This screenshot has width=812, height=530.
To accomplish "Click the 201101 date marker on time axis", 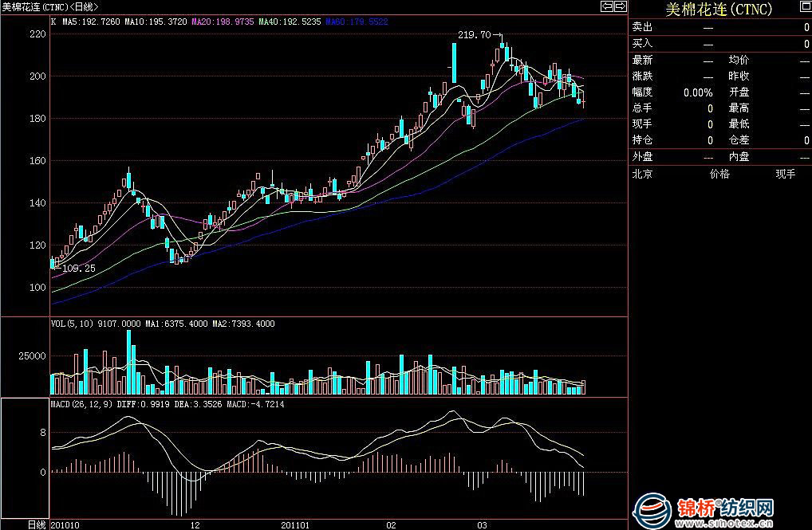I will tap(295, 525).
